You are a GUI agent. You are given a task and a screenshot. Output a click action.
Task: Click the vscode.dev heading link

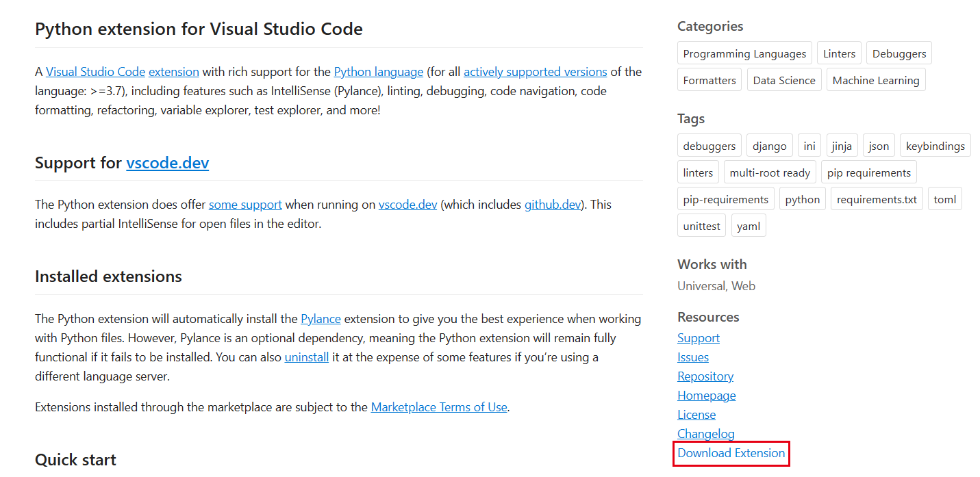(167, 163)
